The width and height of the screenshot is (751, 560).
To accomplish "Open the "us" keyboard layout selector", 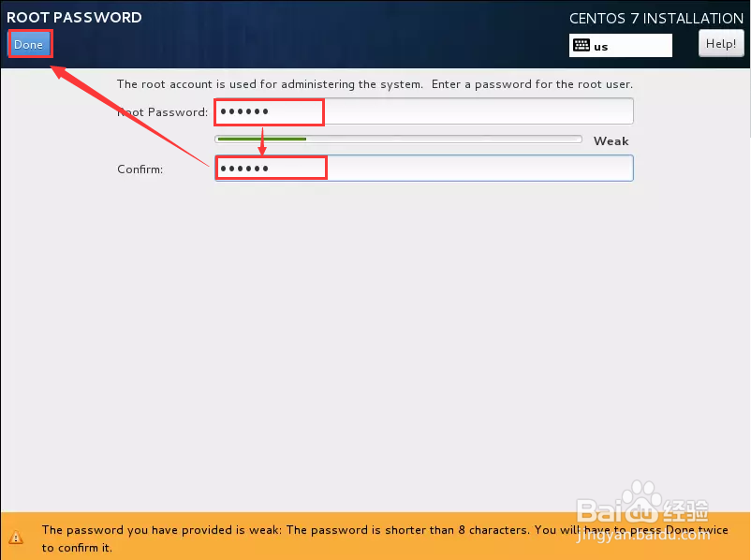I will (x=620, y=45).
